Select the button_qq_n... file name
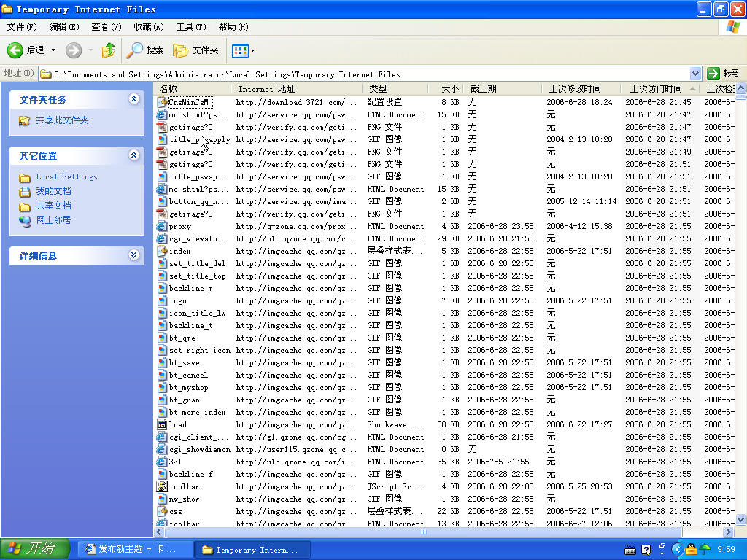The image size is (747, 560). pyautogui.click(x=198, y=201)
